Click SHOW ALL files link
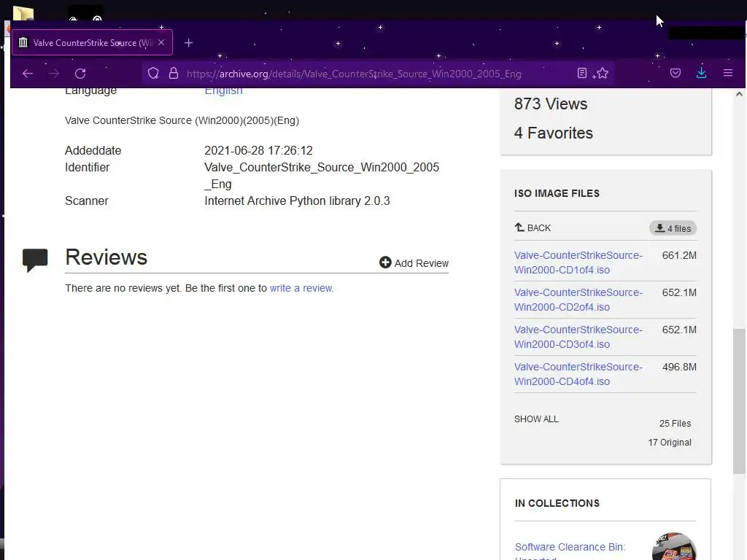The image size is (747, 560). pos(536,419)
